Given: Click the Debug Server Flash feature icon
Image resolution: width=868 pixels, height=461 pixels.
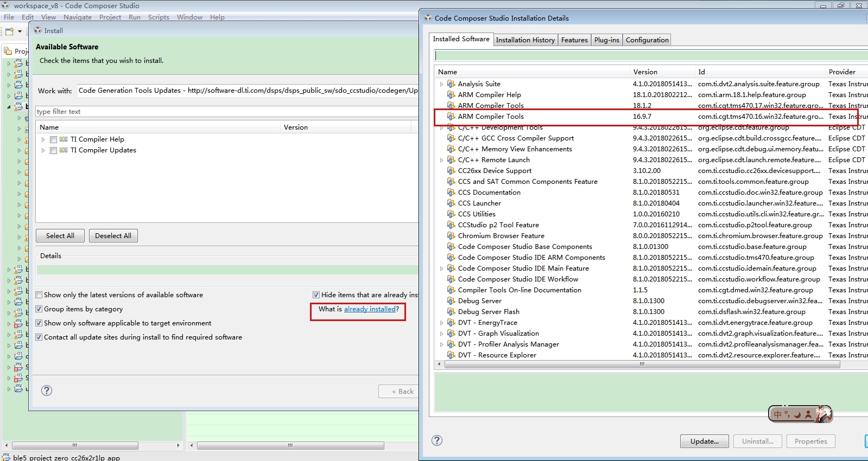Looking at the screenshot, I should click(451, 312).
